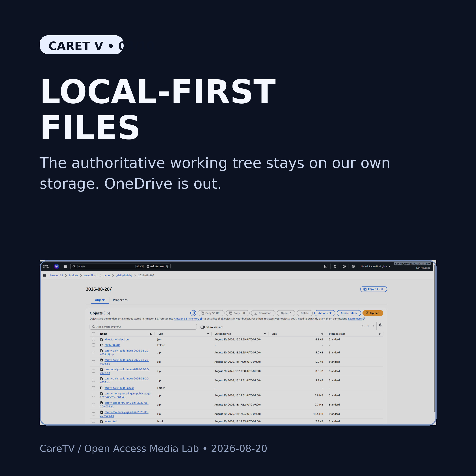This screenshot has width=476, height=476.
Task: Open console settings gear in top bar
Action: point(353,266)
